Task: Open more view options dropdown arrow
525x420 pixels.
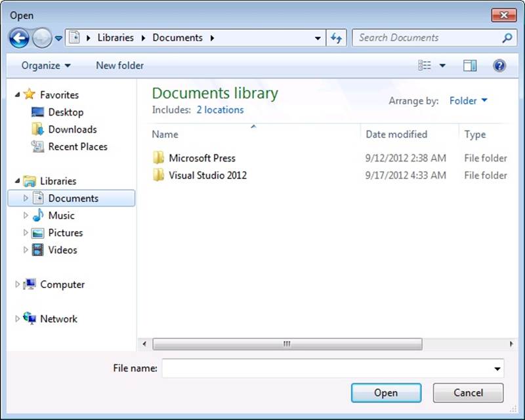Action: click(x=442, y=66)
